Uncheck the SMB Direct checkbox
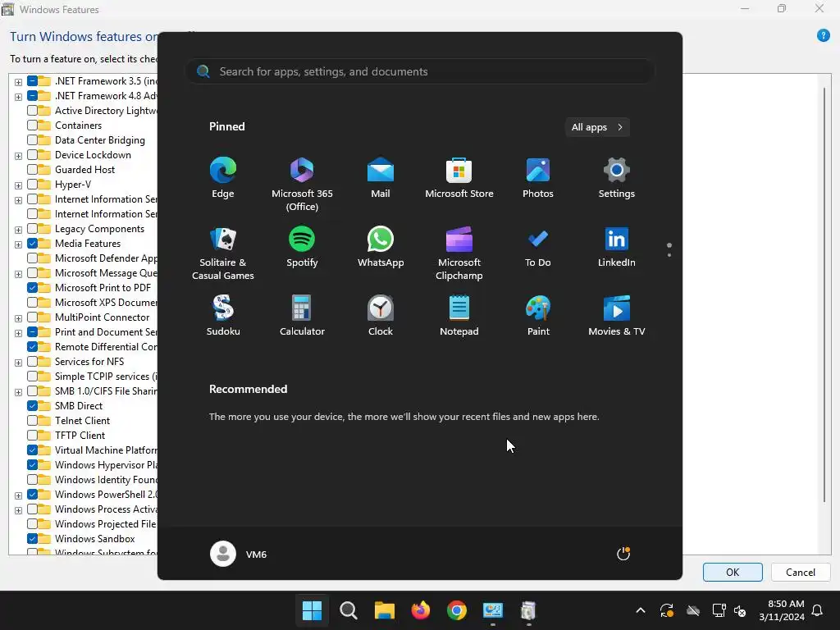 [32, 405]
